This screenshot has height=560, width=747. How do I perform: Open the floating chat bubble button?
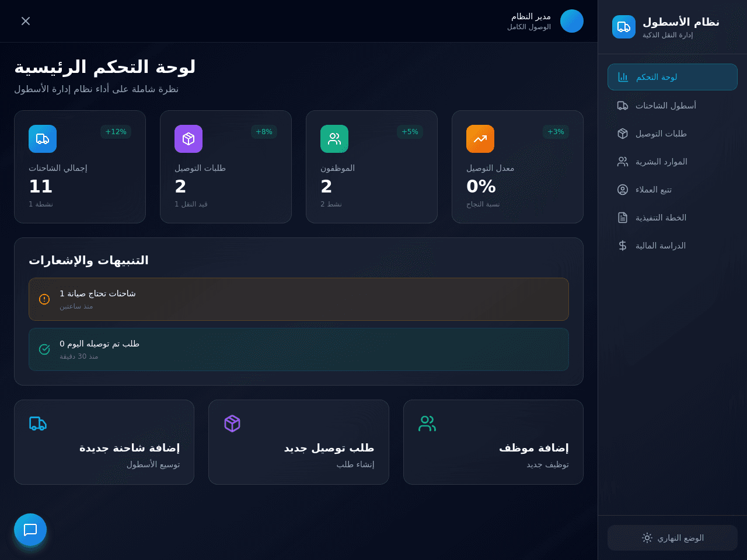[30, 530]
